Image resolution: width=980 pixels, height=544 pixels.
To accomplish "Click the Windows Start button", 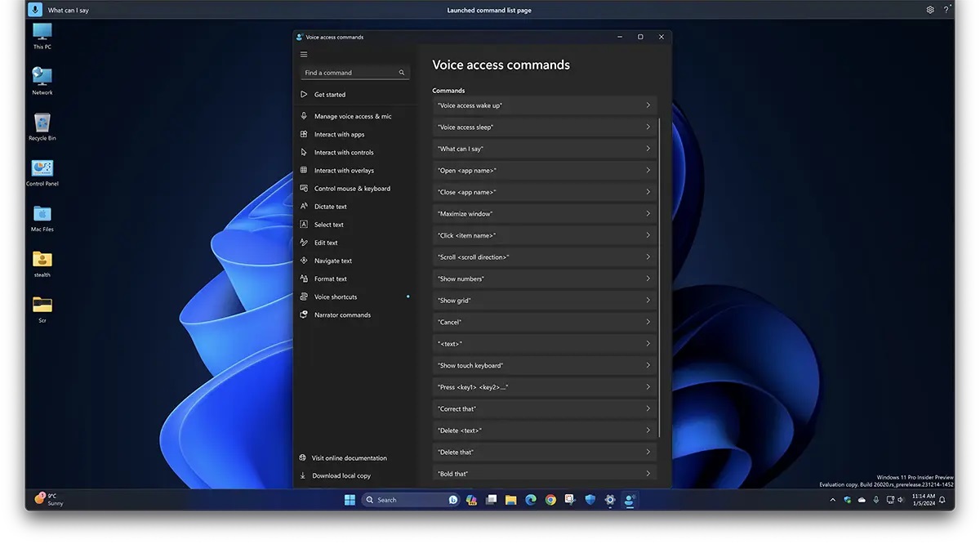I will tap(350, 500).
